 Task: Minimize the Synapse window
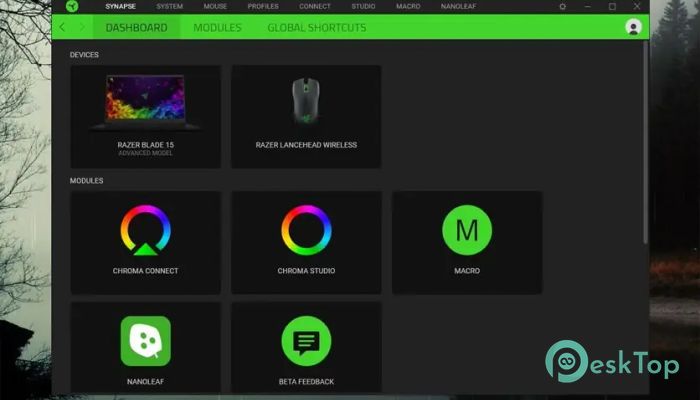click(x=588, y=6)
